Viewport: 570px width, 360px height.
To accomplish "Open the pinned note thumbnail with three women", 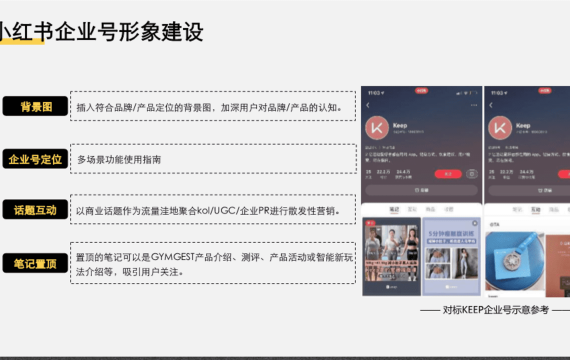I will coord(392,256).
